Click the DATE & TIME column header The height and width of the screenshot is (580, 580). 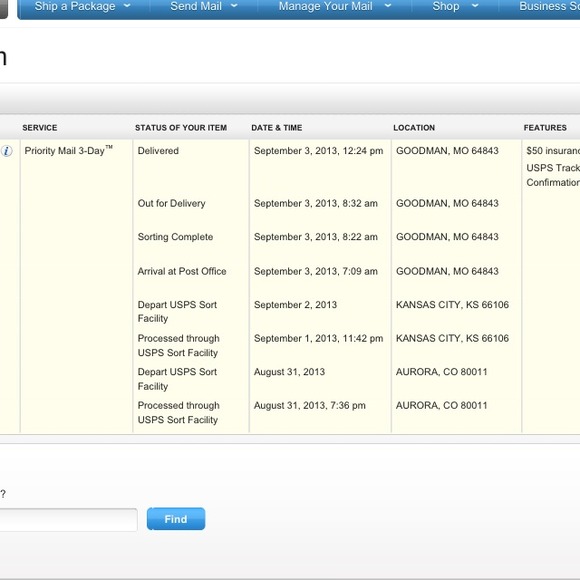point(277,128)
